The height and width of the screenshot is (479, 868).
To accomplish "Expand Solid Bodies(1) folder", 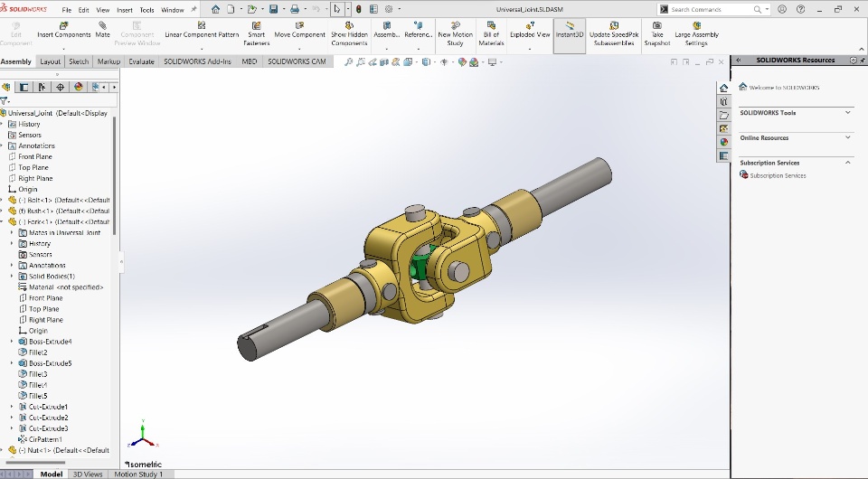I will (12, 276).
